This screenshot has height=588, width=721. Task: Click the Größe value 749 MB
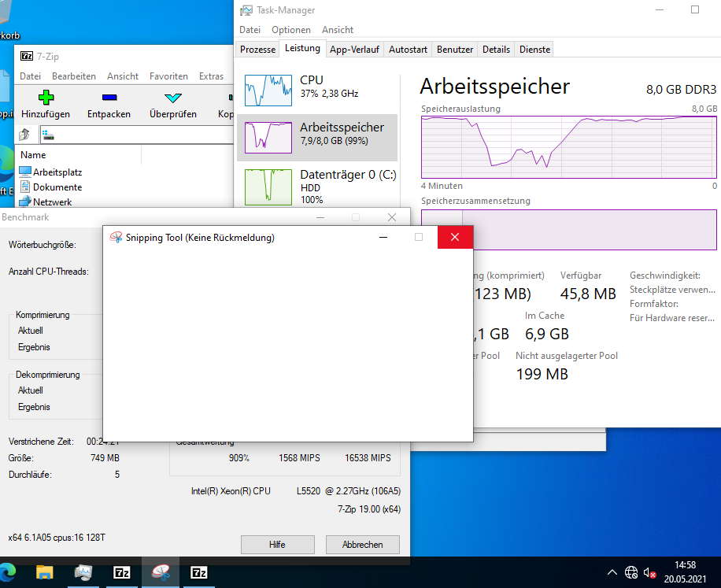click(105, 458)
